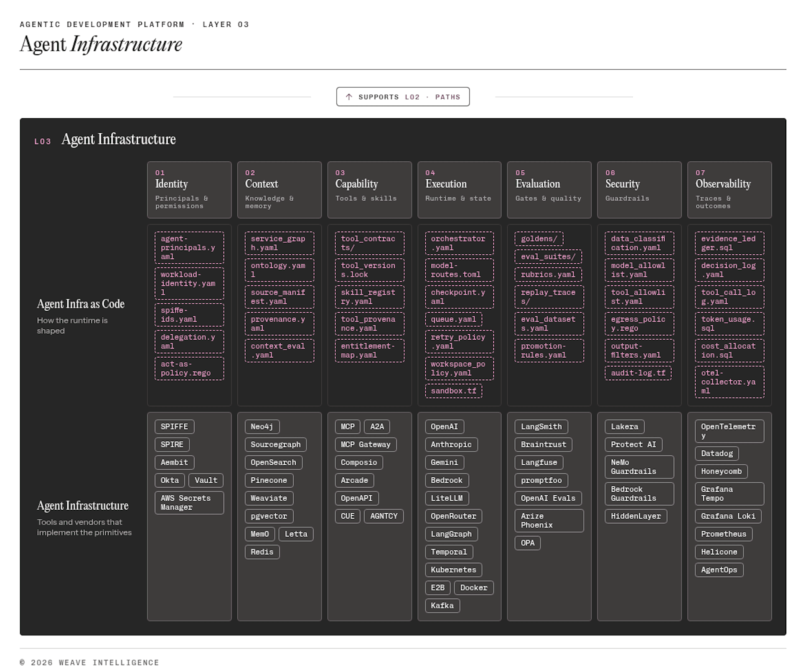The height and width of the screenshot is (672, 803).
Task: Click the rubrics.yaml file chip
Action: coord(548,275)
